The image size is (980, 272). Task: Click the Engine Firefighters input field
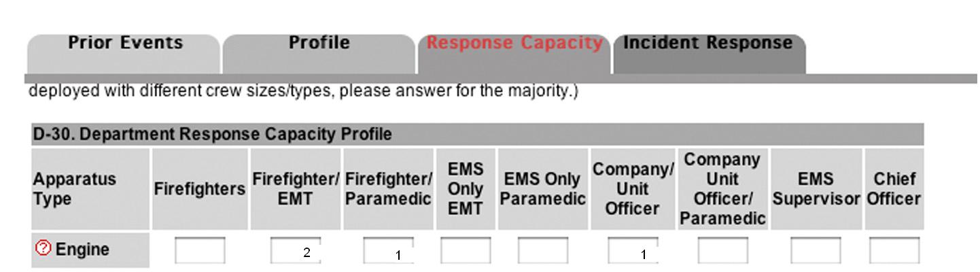(200, 251)
